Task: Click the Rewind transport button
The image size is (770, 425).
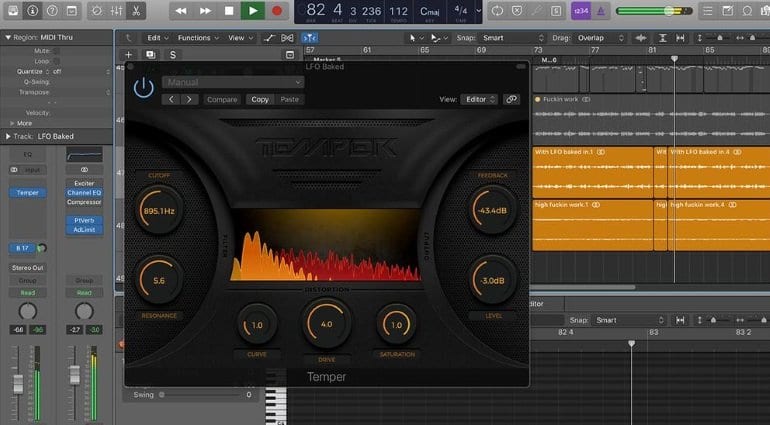Action: click(x=181, y=11)
